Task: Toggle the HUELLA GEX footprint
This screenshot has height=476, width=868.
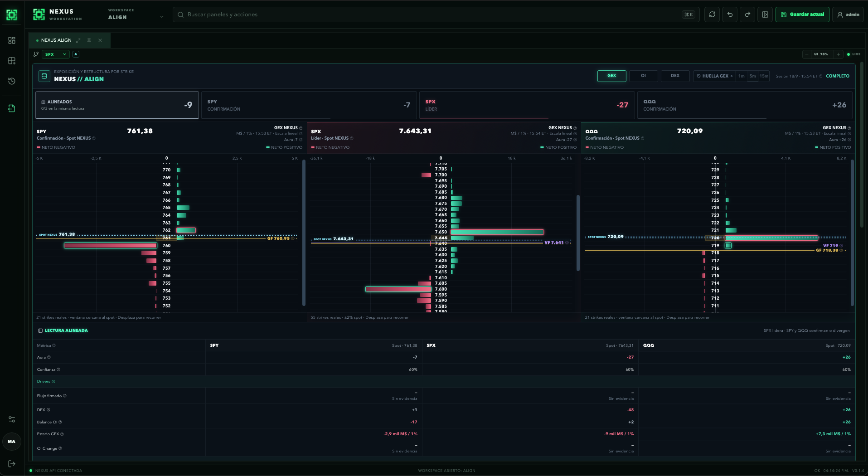Action: tap(714, 76)
